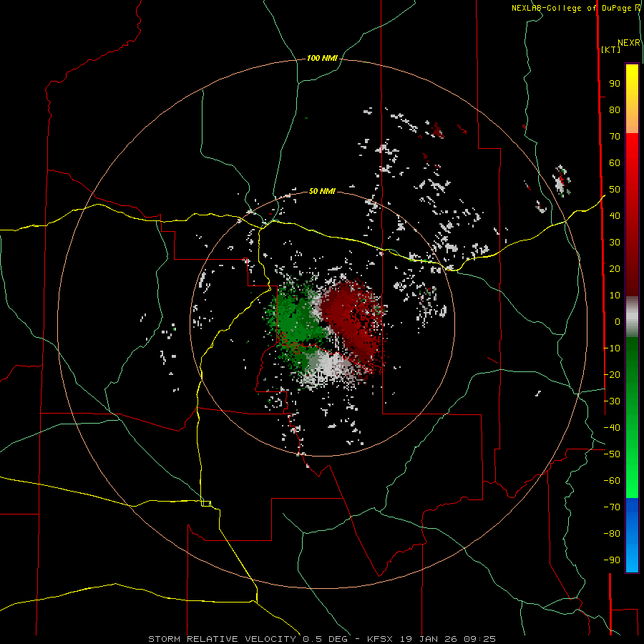This screenshot has width=644, height=644.
Task: Click the "-80" value on the velocity scale
Action: 612,534
